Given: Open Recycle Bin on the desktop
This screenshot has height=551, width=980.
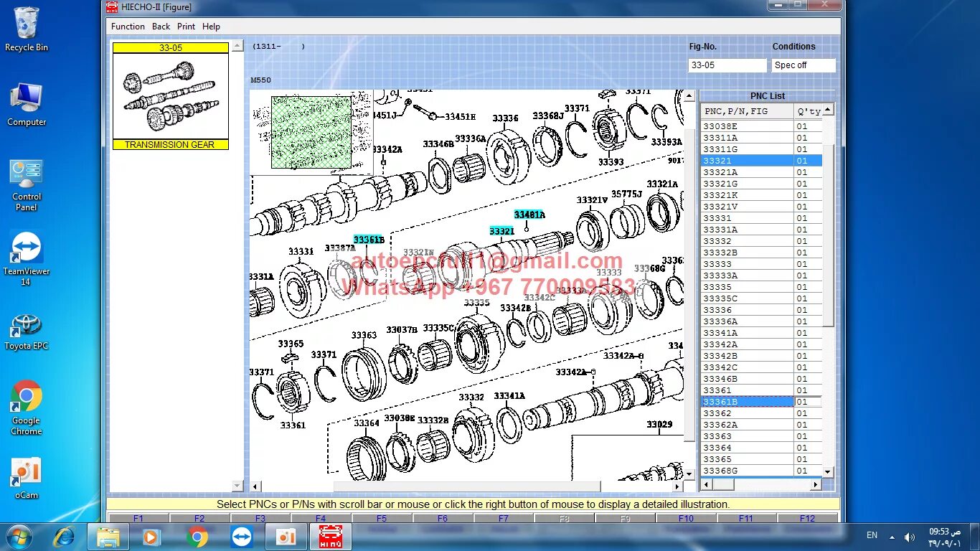Looking at the screenshot, I should 27,29.
